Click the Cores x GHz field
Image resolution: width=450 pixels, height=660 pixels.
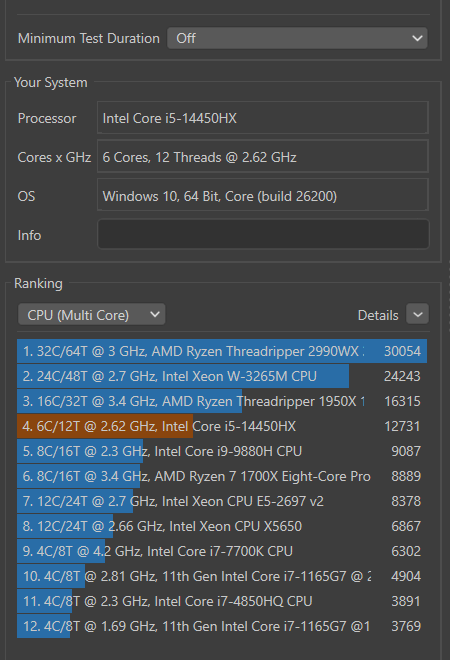tap(263, 157)
